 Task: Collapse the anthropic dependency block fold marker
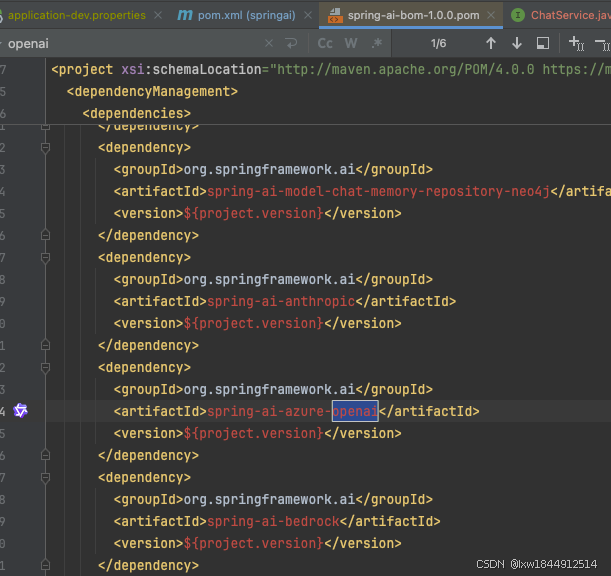[45, 258]
